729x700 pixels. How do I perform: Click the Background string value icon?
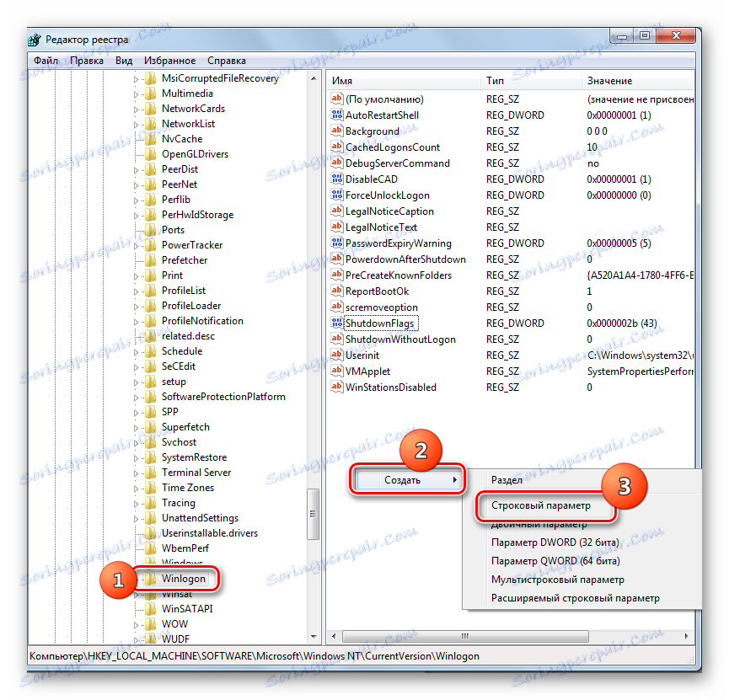click(x=336, y=131)
